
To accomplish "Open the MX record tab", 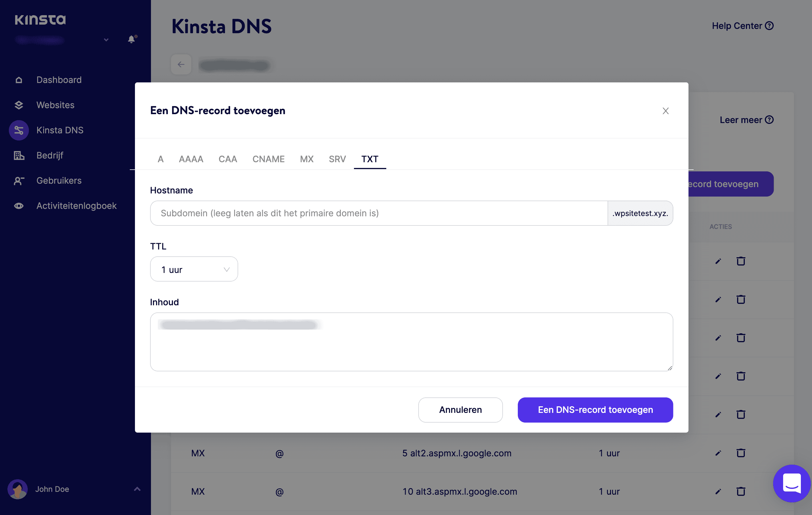I will pyautogui.click(x=307, y=159).
